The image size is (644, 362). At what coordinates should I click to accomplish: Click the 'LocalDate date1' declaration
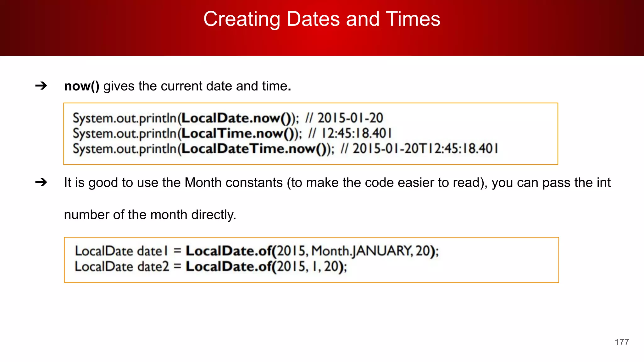pos(122,251)
